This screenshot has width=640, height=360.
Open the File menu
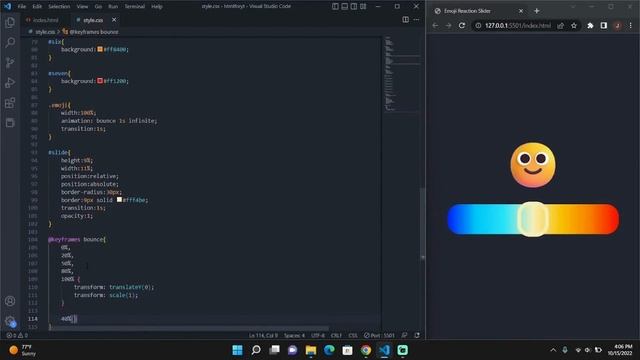(22, 7)
